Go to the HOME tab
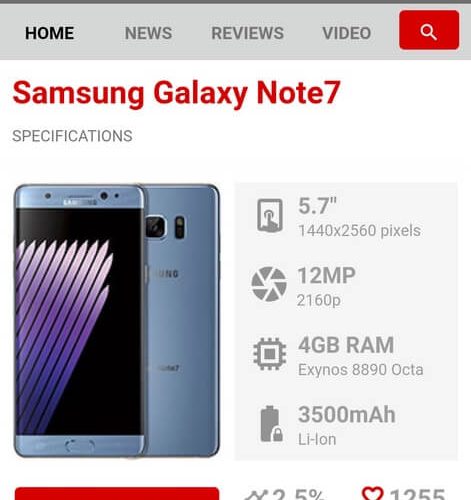Image resolution: width=471 pixels, height=500 pixels. [50, 33]
